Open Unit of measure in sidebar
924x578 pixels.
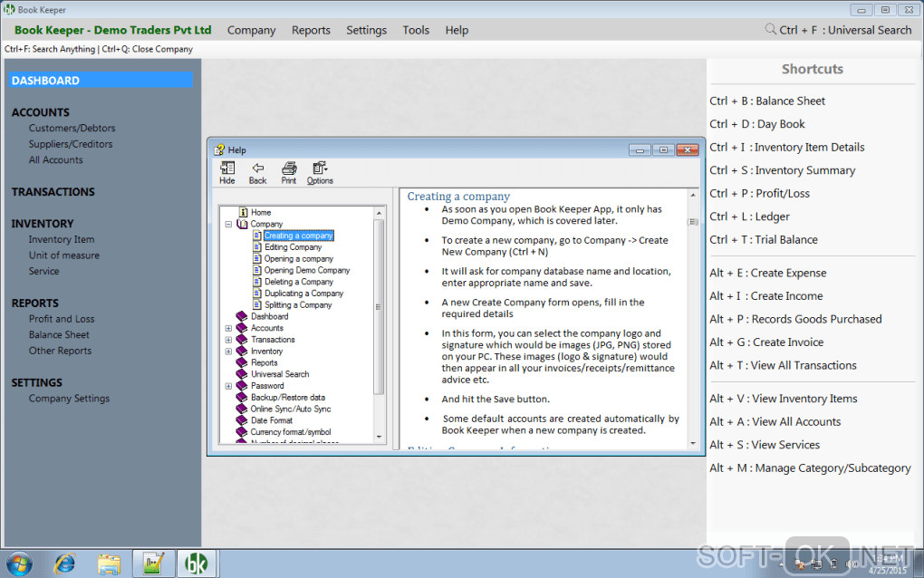pyautogui.click(x=63, y=255)
